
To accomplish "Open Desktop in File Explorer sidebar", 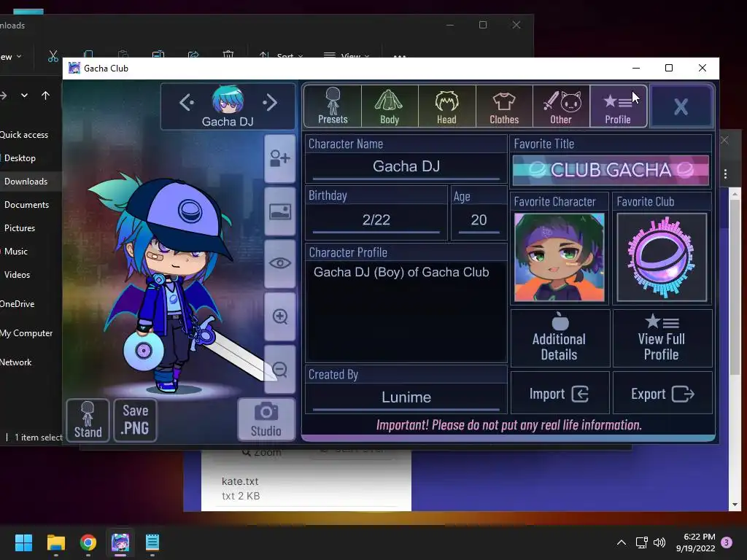I will [x=20, y=158].
